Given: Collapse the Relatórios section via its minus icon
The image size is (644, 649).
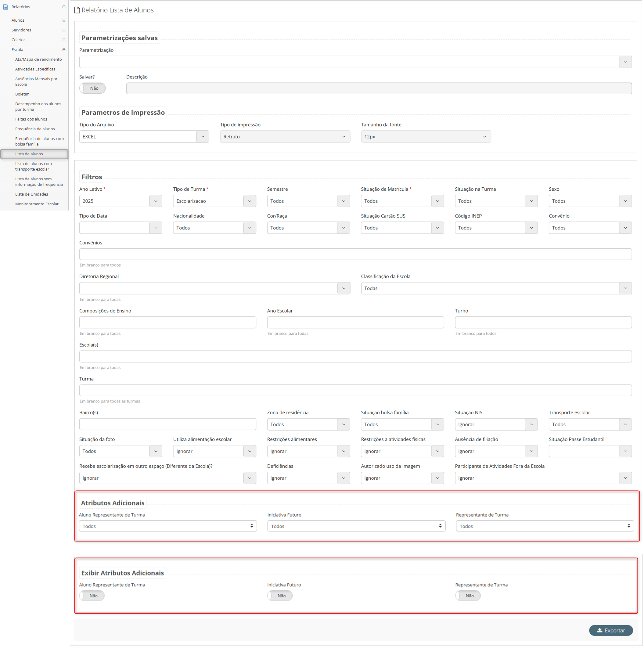Looking at the screenshot, I should click(64, 7).
